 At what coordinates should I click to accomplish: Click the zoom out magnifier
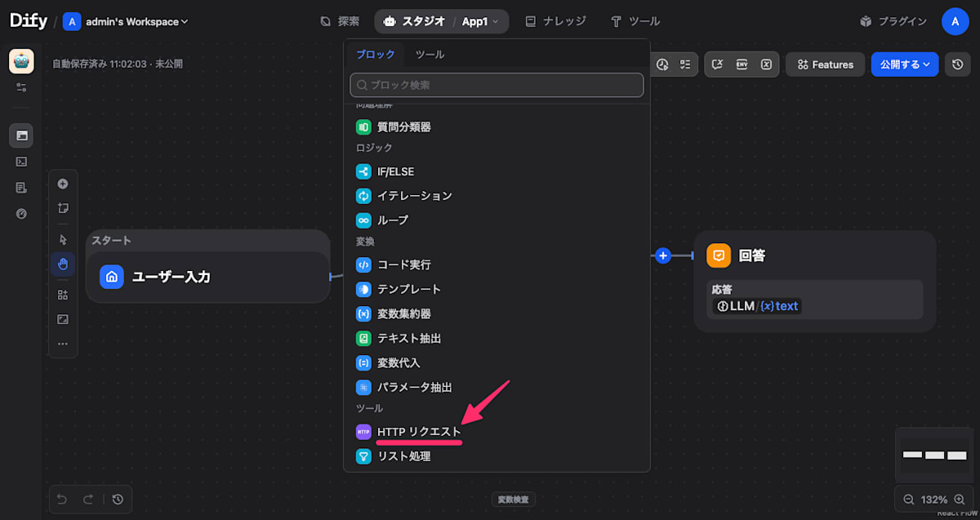[x=909, y=499]
